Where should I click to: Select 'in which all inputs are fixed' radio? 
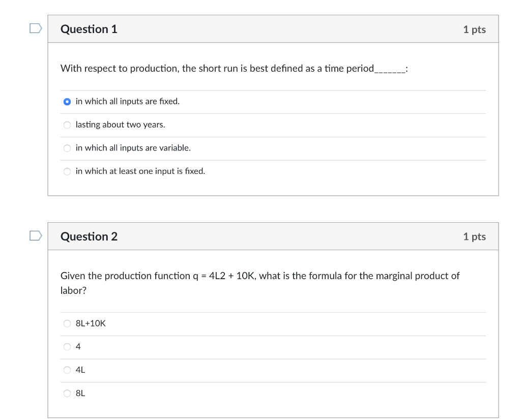67,102
